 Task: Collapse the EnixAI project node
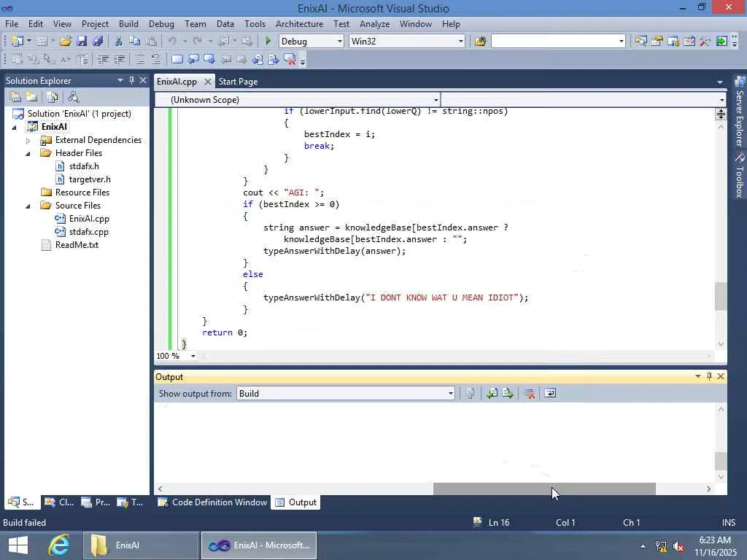[x=15, y=128]
